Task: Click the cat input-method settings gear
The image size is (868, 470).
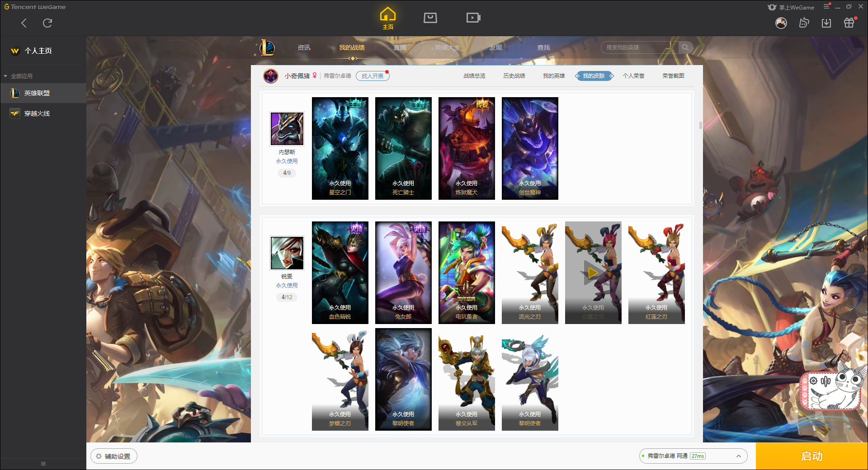Action: pyautogui.click(x=813, y=381)
